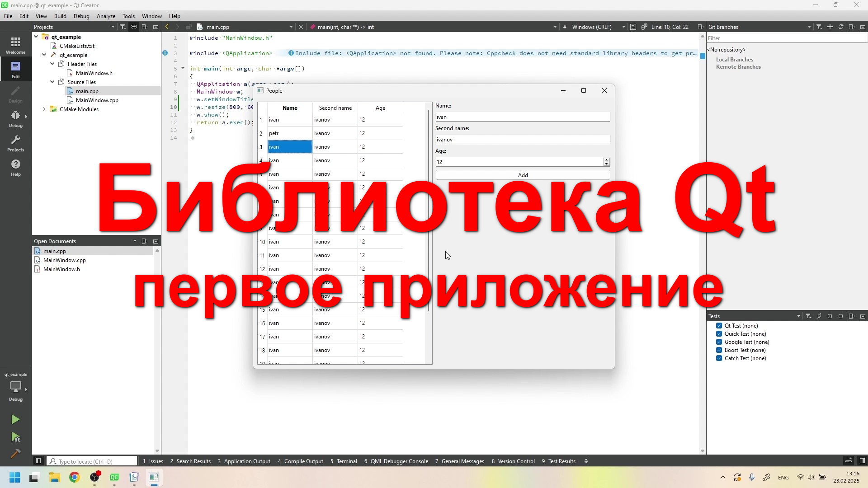Screen dimensions: 868x488
Task: Open the Tests panel filter icon
Action: [808, 316]
